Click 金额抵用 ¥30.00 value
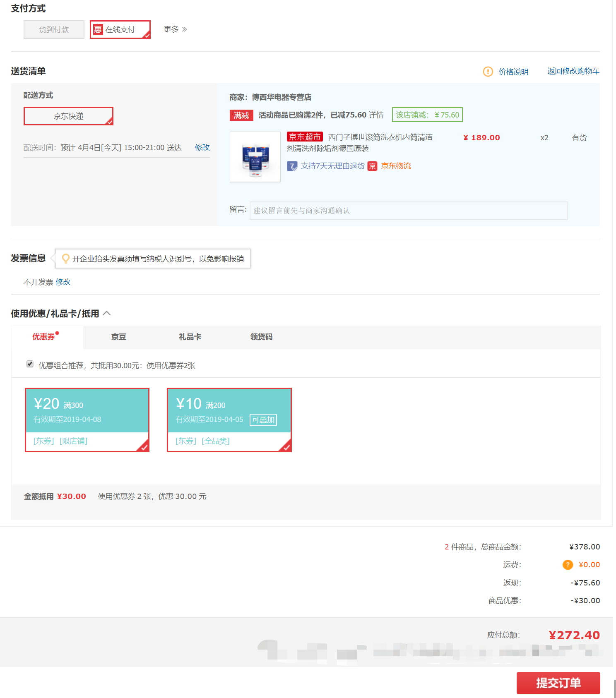The height and width of the screenshot is (698, 616). [72, 497]
